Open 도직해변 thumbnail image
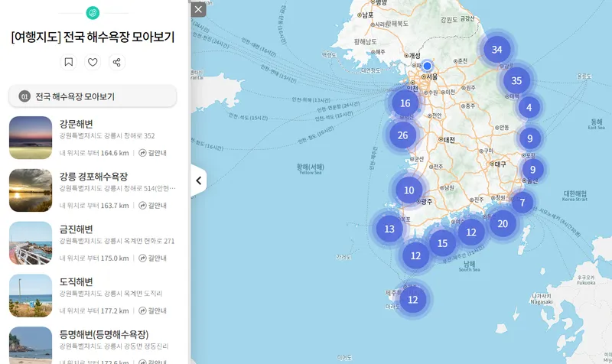The width and height of the screenshot is (612, 364). click(31, 295)
